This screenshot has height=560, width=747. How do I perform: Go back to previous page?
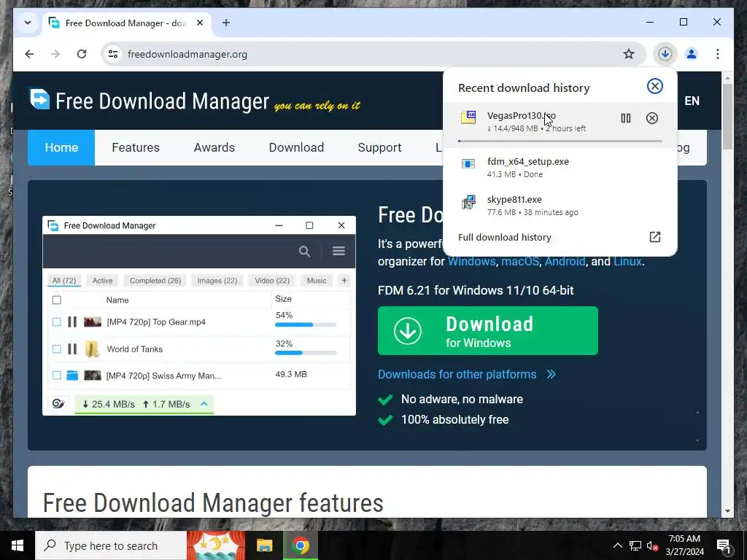coord(29,54)
